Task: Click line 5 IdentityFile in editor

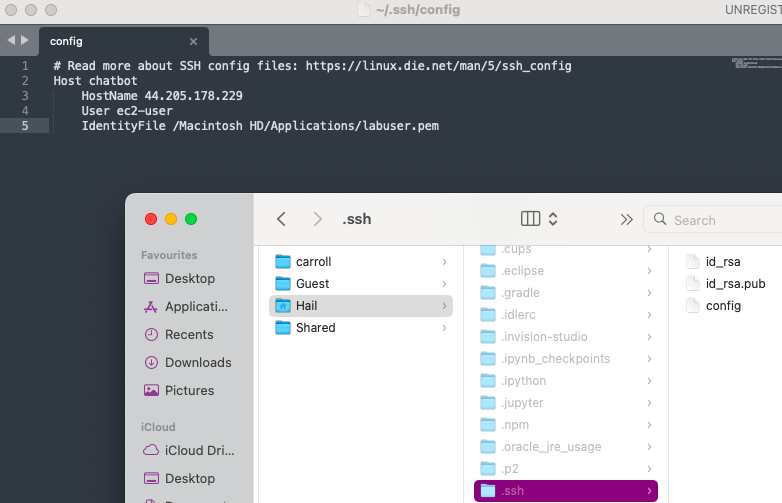Action: coord(260,126)
